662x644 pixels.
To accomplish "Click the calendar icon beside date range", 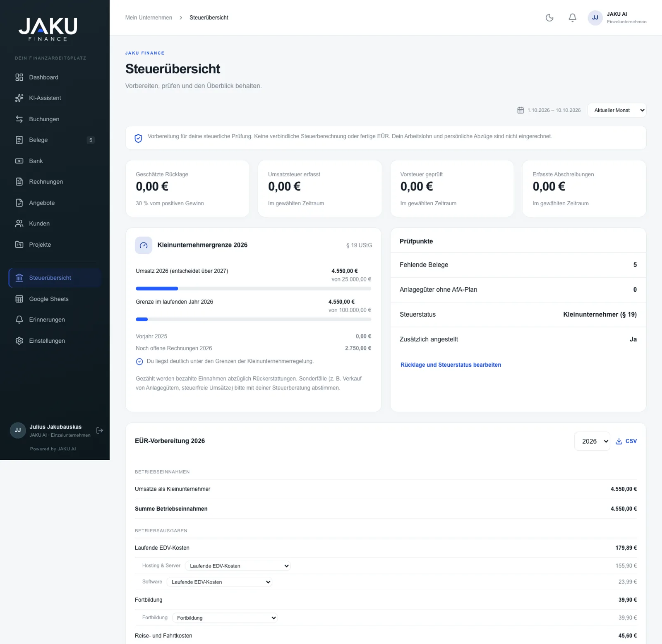I will (x=520, y=110).
